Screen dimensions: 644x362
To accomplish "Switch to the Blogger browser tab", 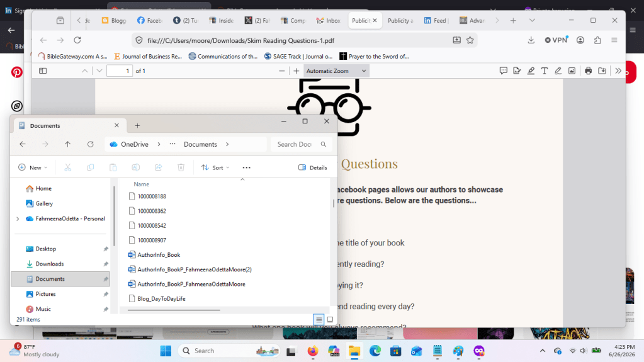I will click(114, 21).
